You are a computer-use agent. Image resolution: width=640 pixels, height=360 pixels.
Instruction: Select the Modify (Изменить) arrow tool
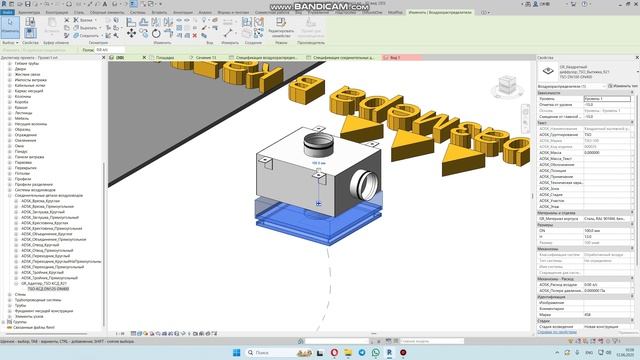pos(10,26)
